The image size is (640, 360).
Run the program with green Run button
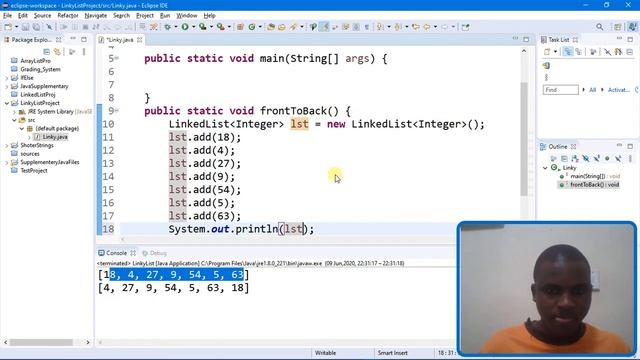[185, 27]
